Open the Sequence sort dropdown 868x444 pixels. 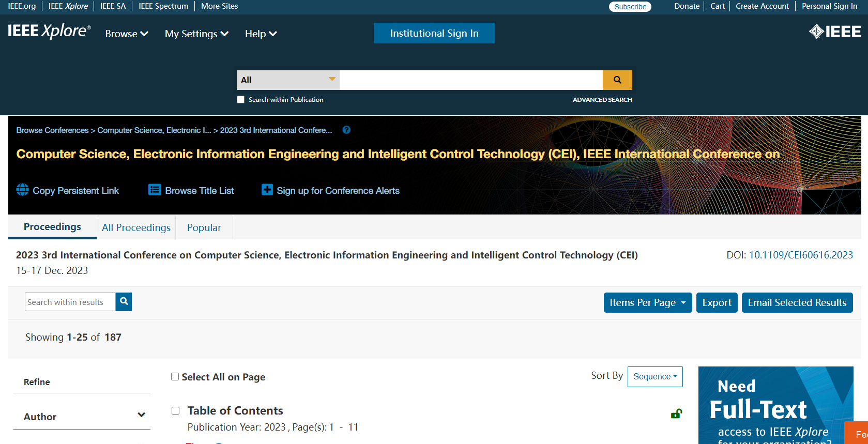point(655,377)
